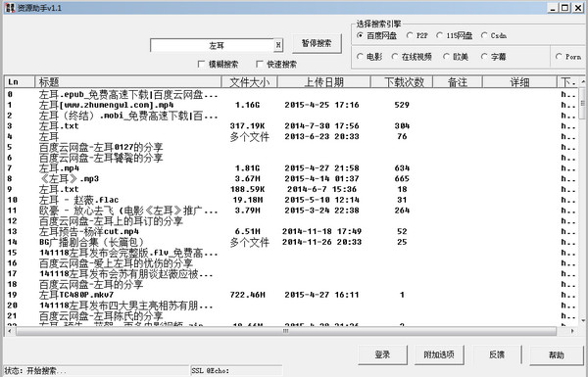Click the 暂停搜索 button
Viewport: 588px width, 377px height.
(317, 43)
